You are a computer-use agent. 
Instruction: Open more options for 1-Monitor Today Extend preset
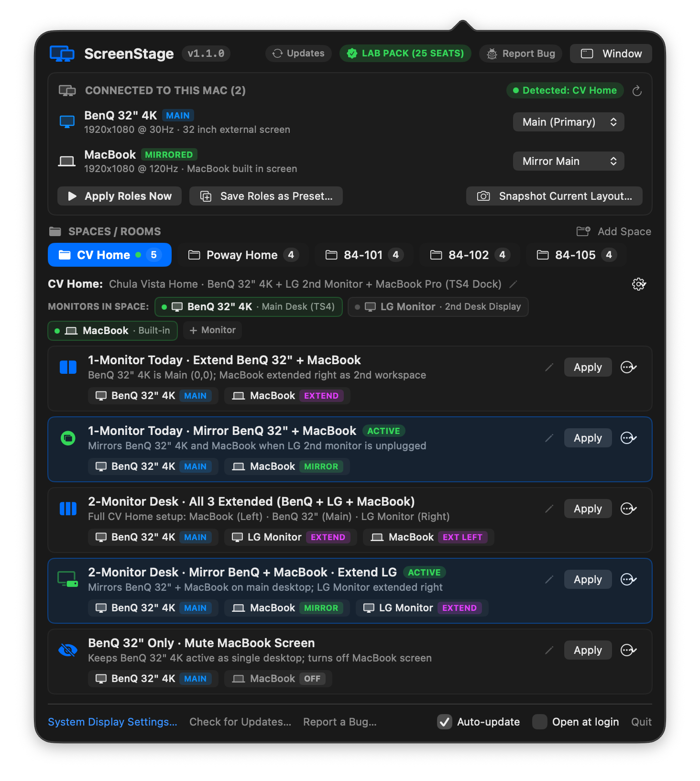tap(628, 367)
